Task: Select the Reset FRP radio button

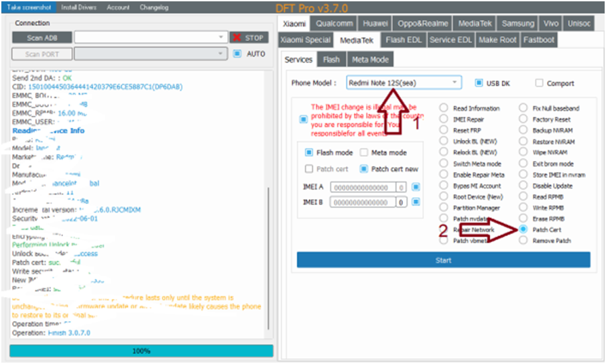Action: [444, 129]
